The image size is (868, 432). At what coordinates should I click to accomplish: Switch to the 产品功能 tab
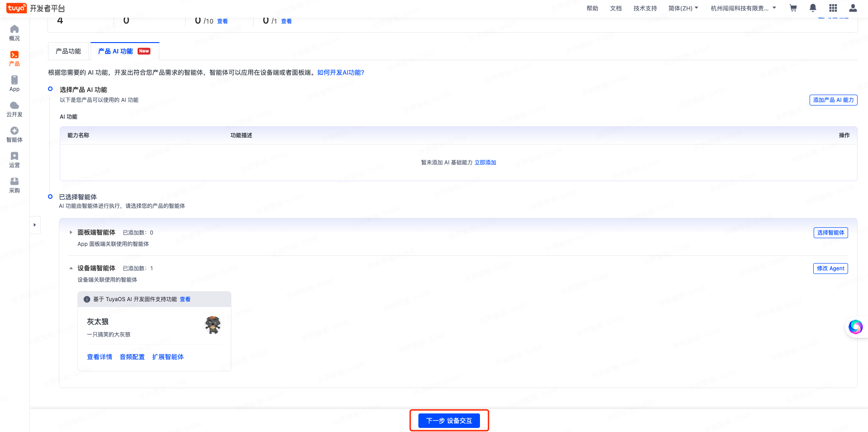68,51
